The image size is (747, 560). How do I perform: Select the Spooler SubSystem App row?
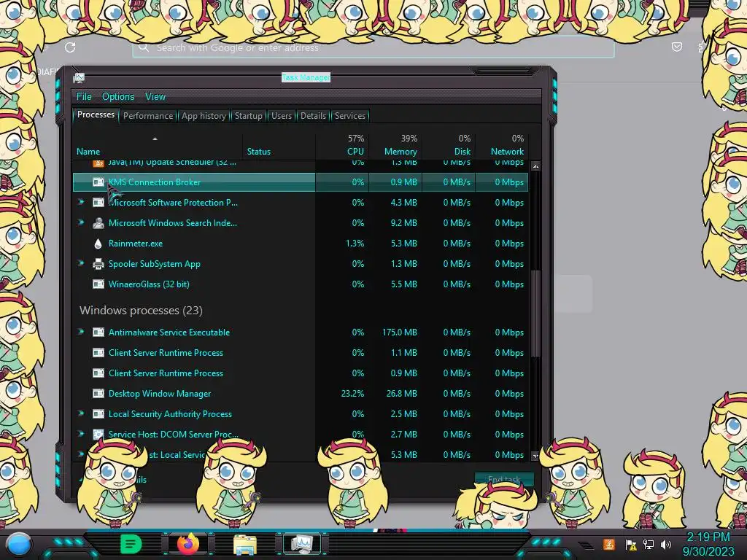tap(301, 264)
